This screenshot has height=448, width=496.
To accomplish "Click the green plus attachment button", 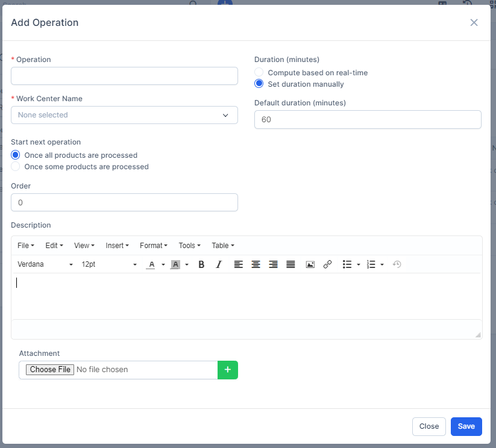I will click(228, 370).
